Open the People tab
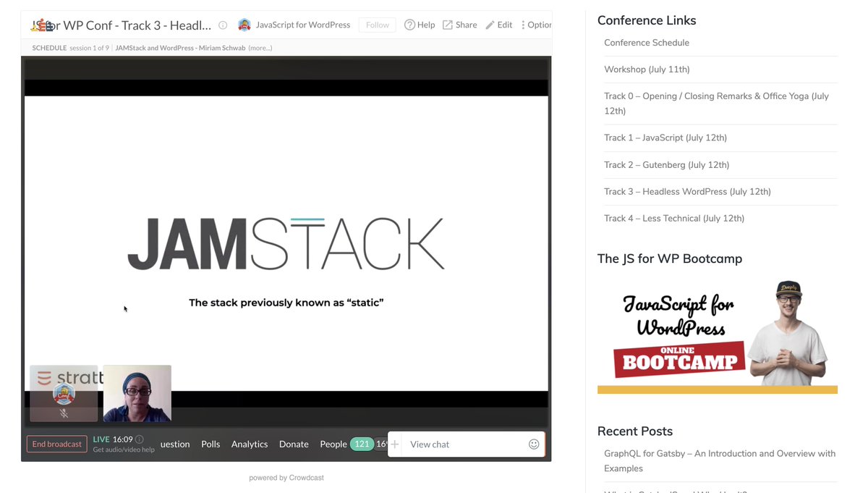The image size is (868, 493). click(x=333, y=444)
